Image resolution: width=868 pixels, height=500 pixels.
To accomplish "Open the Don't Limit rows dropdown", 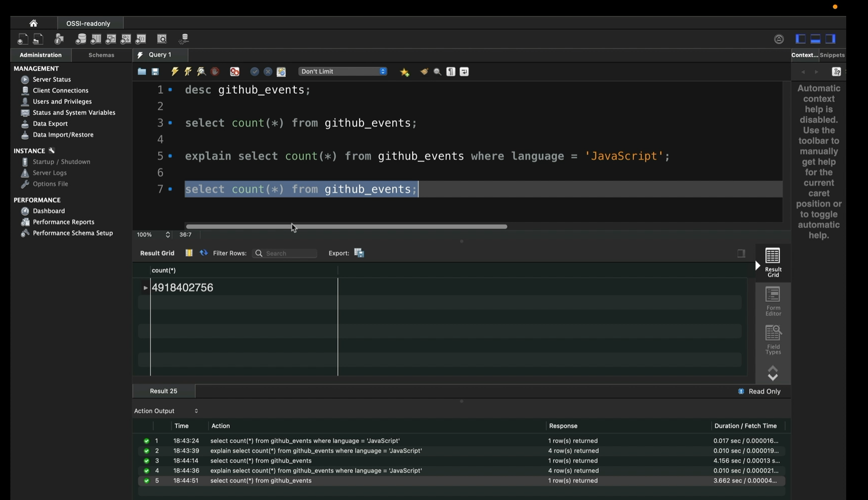I will [x=343, y=71].
